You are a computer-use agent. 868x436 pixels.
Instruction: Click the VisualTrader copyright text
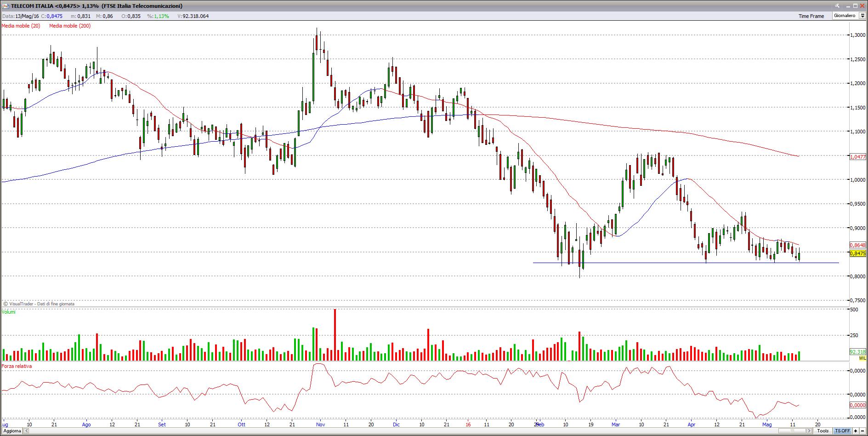(x=39, y=304)
